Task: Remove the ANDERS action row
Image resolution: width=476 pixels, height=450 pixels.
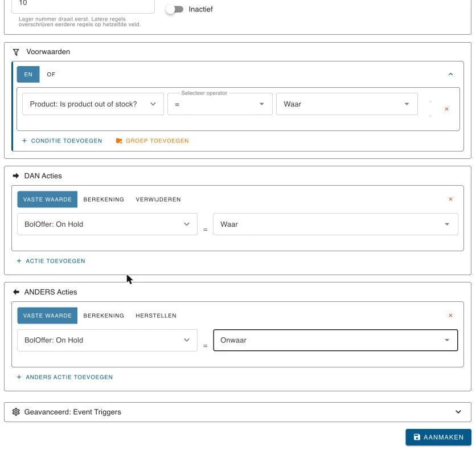Action: tap(450, 316)
